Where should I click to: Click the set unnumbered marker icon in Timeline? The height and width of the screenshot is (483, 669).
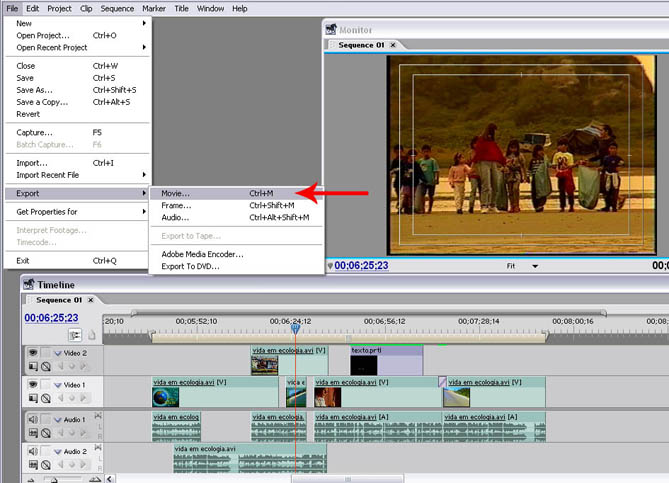click(x=91, y=335)
